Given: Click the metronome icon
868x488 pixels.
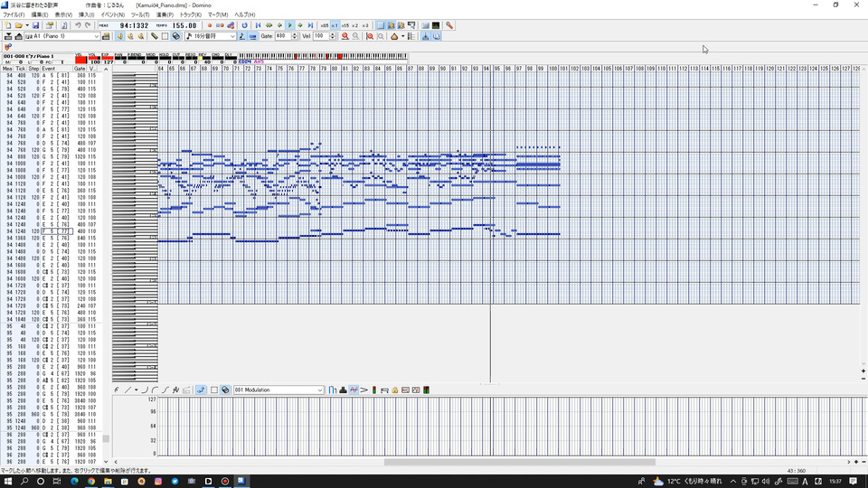Looking at the screenshot, I should (394, 36).
